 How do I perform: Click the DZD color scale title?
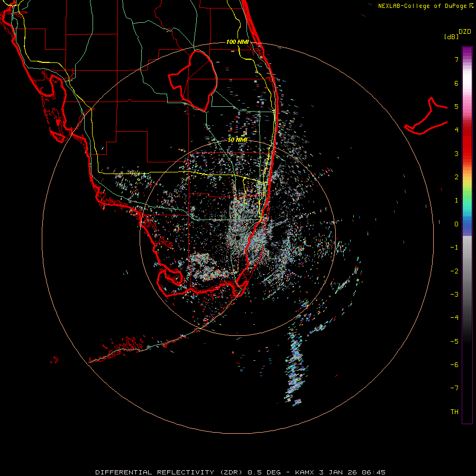[465, 32]
